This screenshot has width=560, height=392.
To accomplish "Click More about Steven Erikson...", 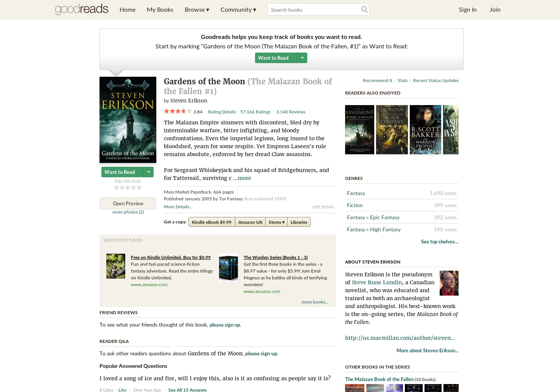I will click(428, 350).
